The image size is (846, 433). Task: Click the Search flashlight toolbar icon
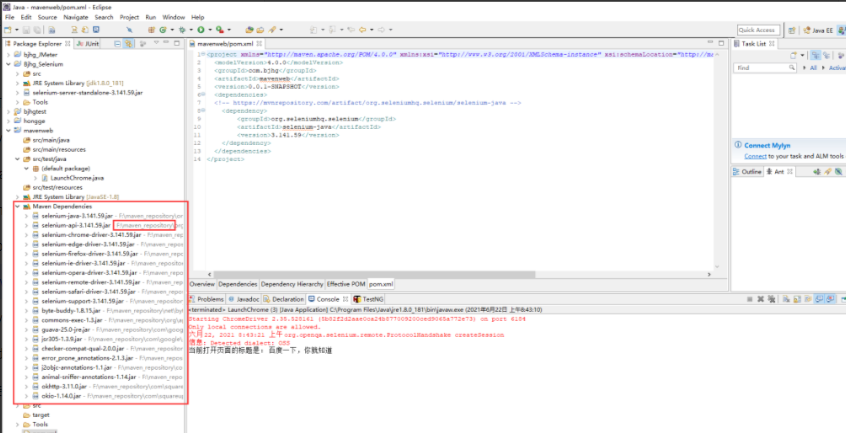pos(272,30)
